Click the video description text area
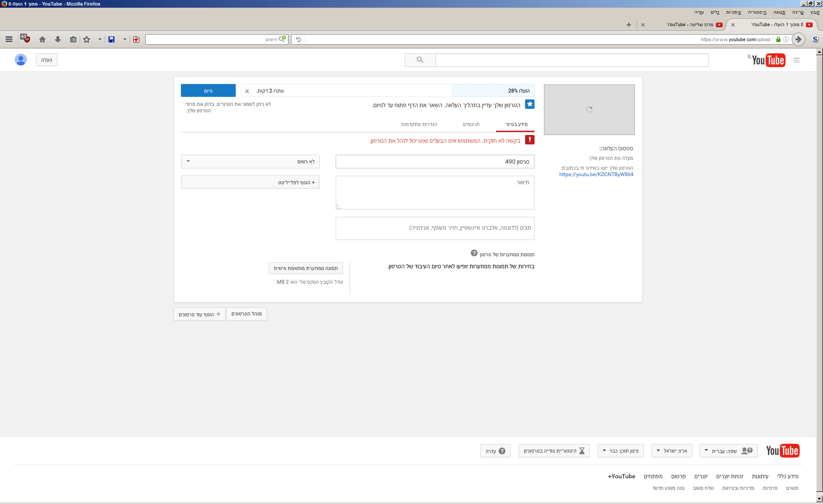 pyautogui.click(x=435, y=192)
